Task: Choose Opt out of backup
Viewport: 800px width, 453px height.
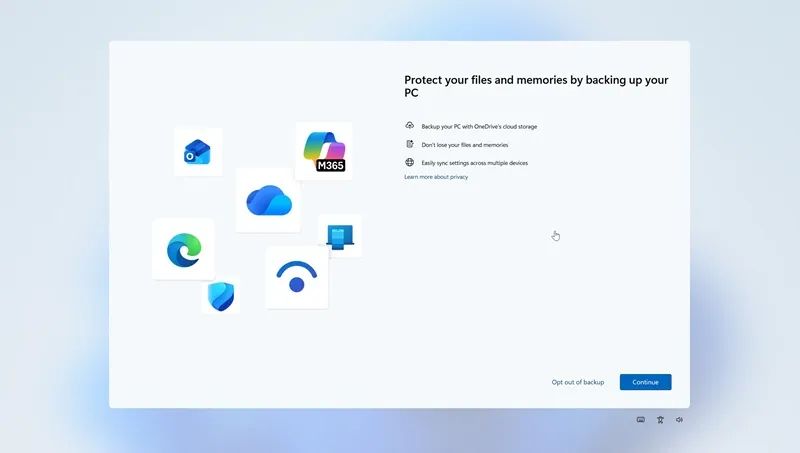Action: [x=578, y=382]
